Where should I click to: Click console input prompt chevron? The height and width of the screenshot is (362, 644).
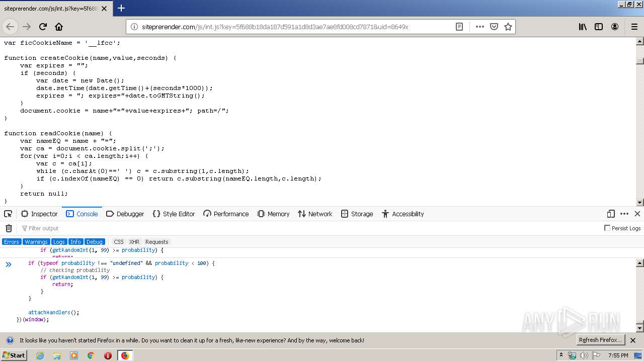[9, 264]
